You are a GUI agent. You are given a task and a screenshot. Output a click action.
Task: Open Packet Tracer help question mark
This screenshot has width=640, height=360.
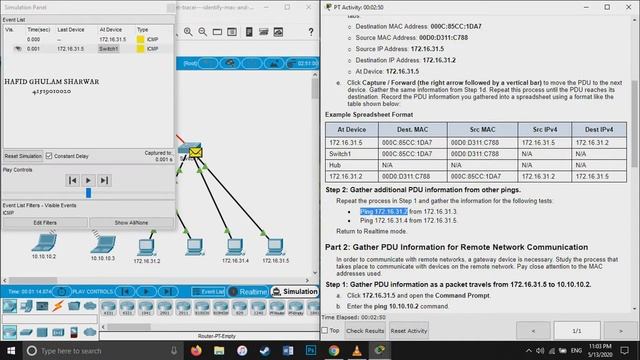click(x=311, y=32)
